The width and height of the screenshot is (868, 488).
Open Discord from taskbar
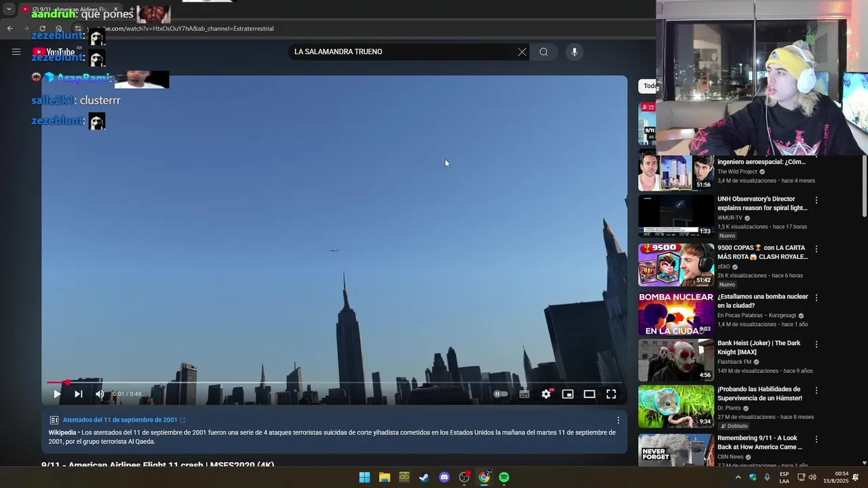click(x=444, y=477)
